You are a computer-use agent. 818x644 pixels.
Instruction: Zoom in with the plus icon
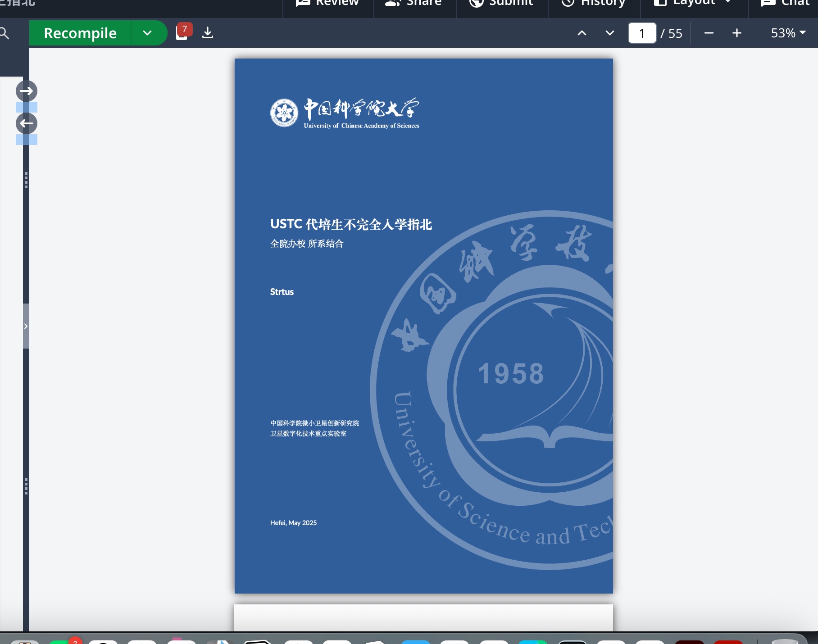[x=737, y=33]
